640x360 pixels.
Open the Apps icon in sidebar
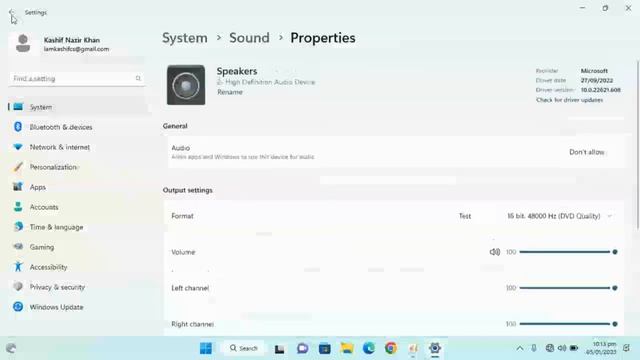[x=18, y=187]
